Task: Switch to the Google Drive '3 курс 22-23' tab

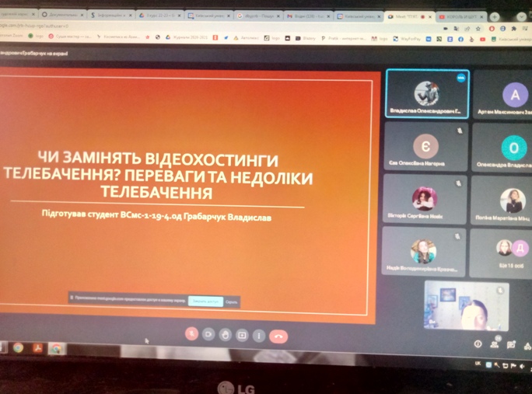Action: [160, 16]
